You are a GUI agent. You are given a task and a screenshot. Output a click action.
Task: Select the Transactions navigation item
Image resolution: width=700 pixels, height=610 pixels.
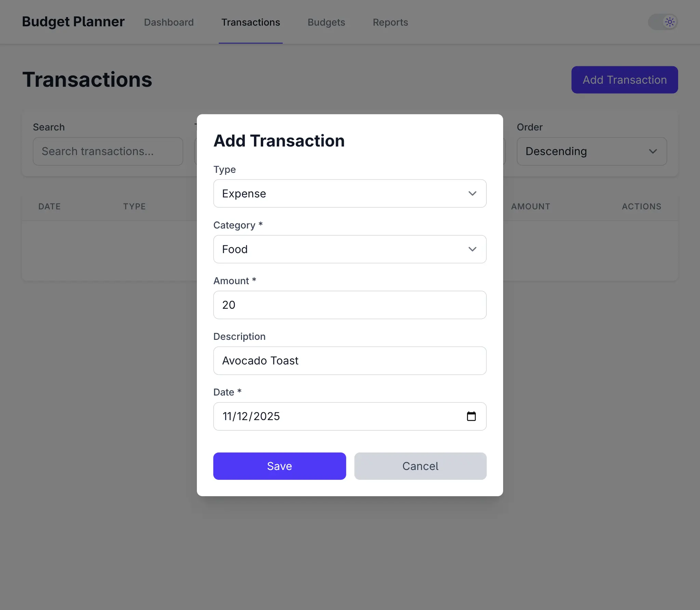point(251,22)
